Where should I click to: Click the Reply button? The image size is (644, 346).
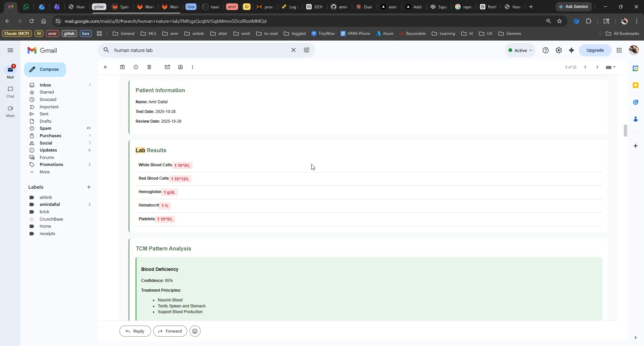135,331
